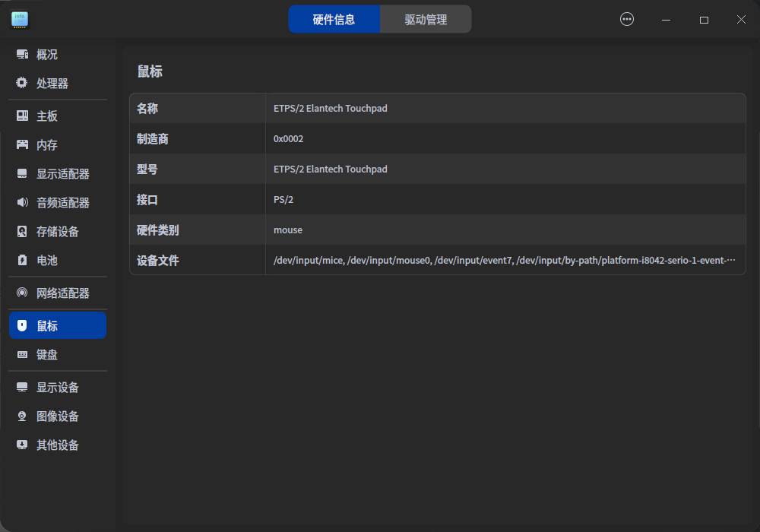Click the Device Manager app logo icon

pos(20,20)
